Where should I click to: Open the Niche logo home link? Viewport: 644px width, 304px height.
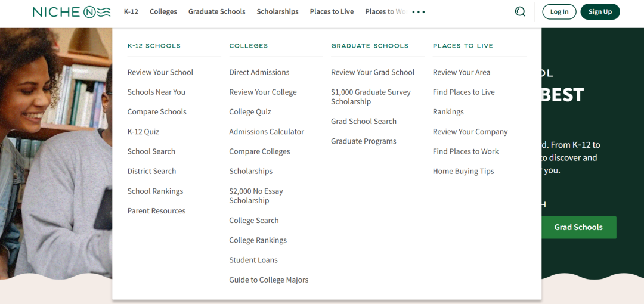pos(72,12)
